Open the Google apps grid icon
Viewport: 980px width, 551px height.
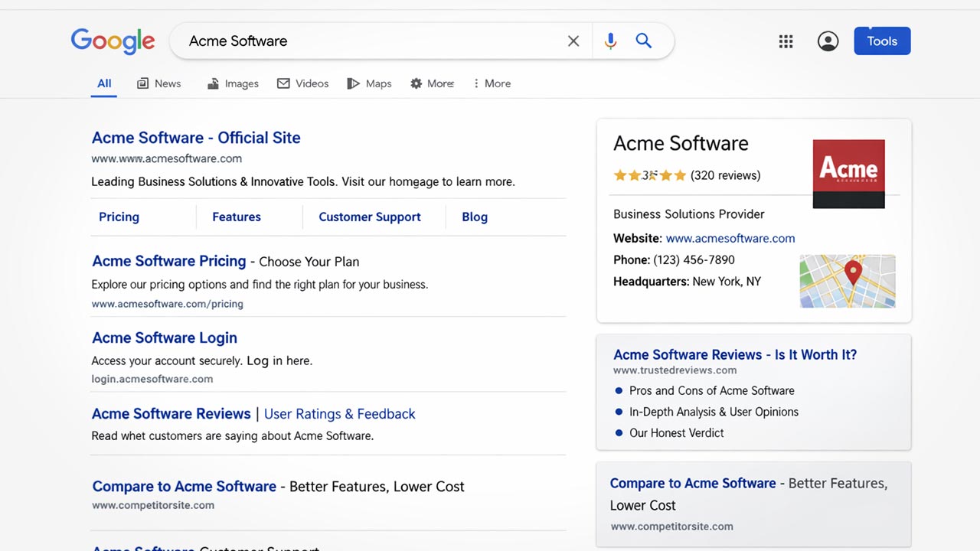[x=786, y=41]
